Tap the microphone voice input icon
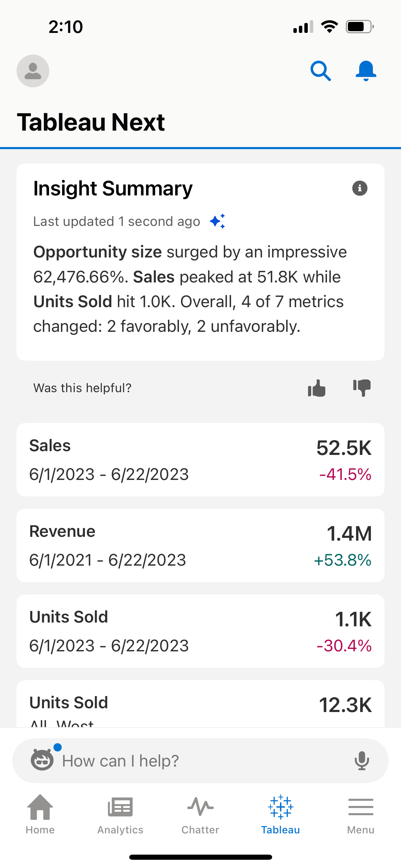 (x=362, y=761)
